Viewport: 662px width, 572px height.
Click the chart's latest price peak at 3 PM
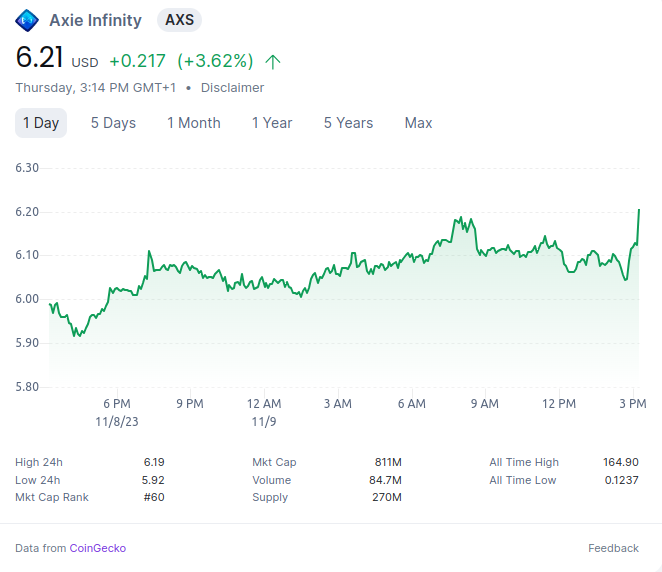click(x=639, y=210)
